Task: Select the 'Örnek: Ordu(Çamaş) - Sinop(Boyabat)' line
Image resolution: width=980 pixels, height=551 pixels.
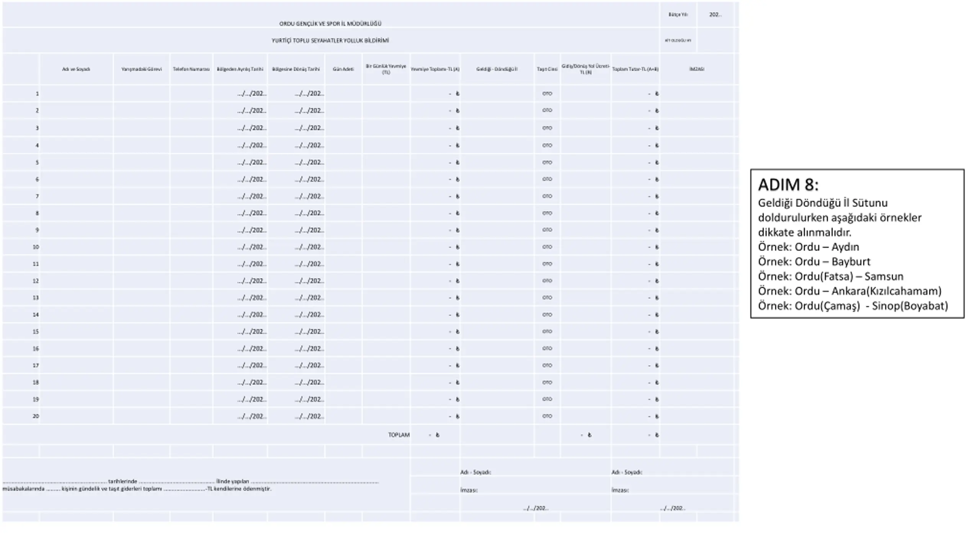Action: [x=853, y=306]
